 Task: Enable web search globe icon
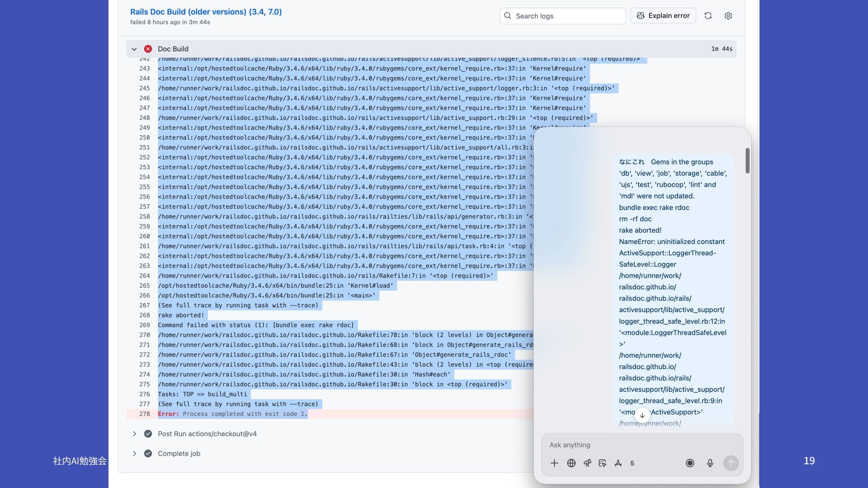(x=571, y=463)
